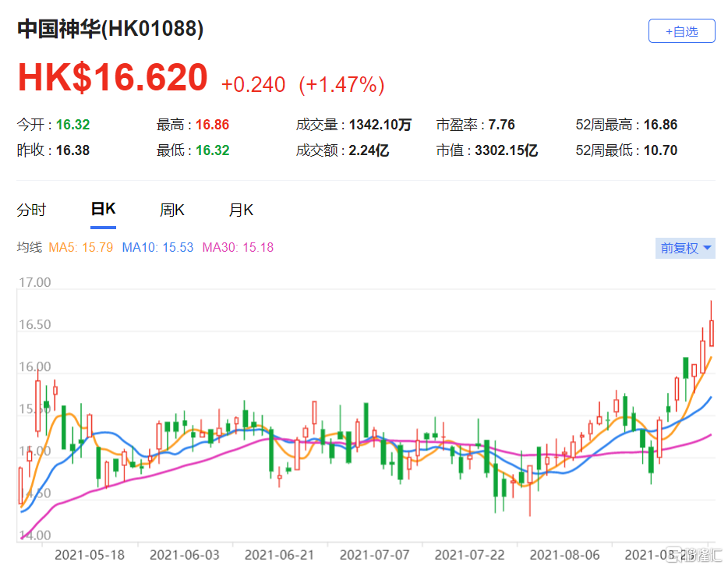This screenshot has width=728, height=569.
Task: Open the 月K chart tab
Action: pos(241,210)
